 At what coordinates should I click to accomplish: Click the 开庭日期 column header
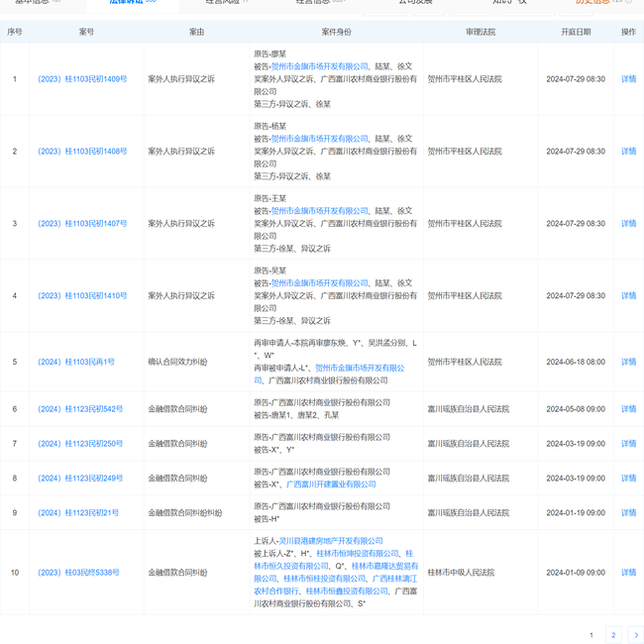coord(575,32)
